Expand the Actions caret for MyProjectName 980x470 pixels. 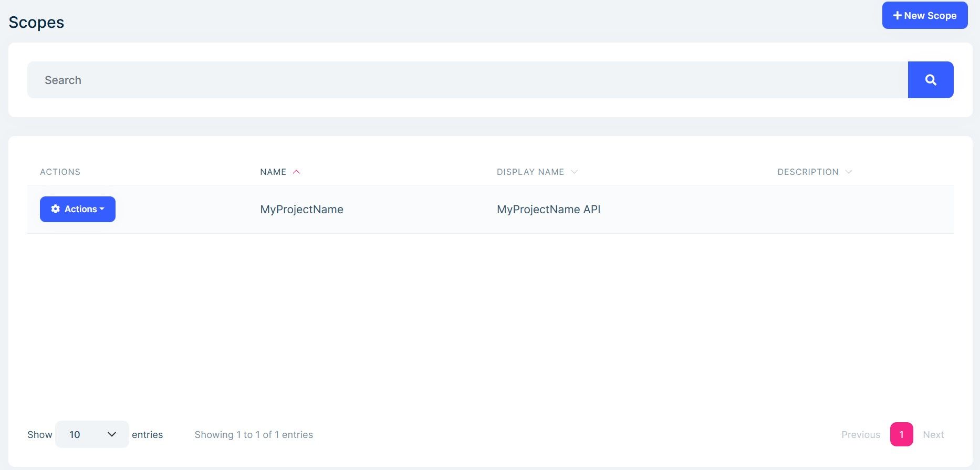(x=102, y=209)
